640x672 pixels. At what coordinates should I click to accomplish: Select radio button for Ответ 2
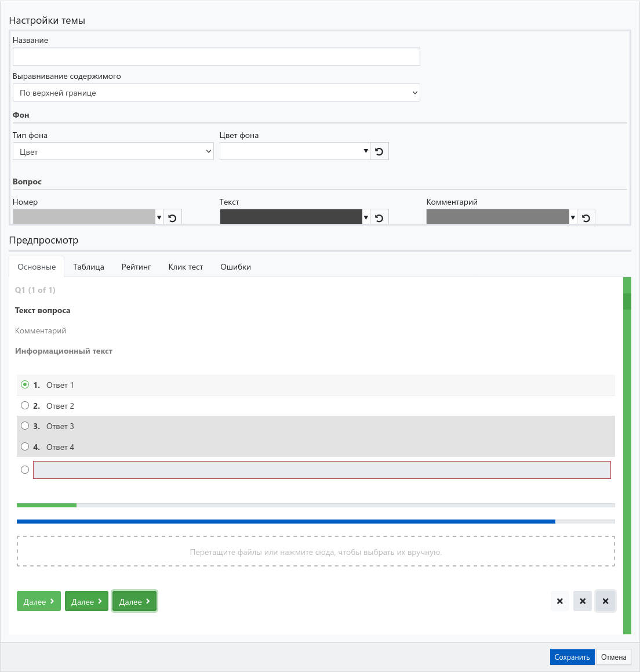click(25, 405)
